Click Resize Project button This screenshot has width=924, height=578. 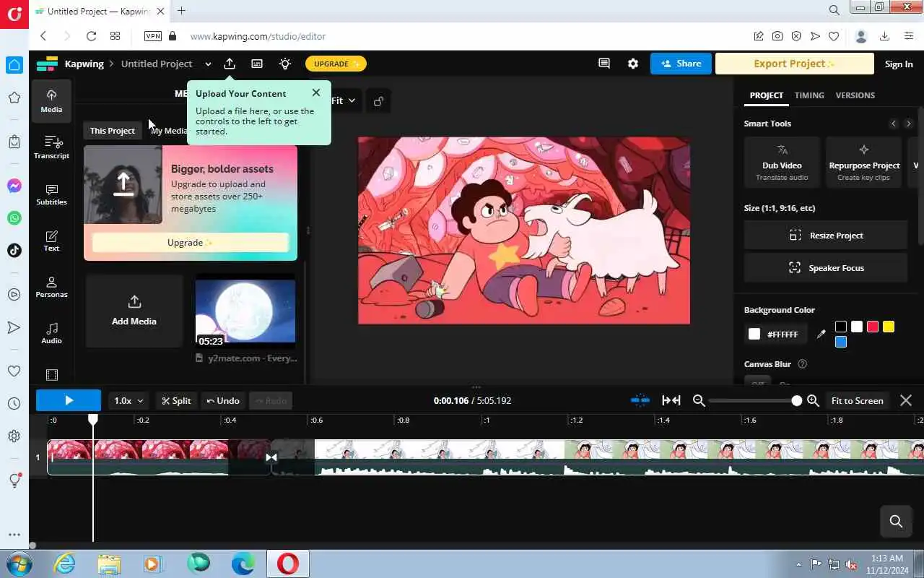(826, 236)
